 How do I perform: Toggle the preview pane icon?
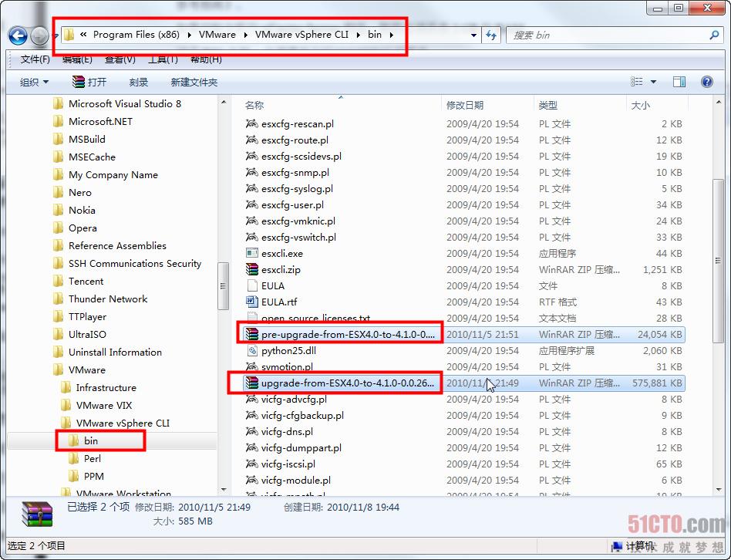pyautogui.click(x=679, y=82)
